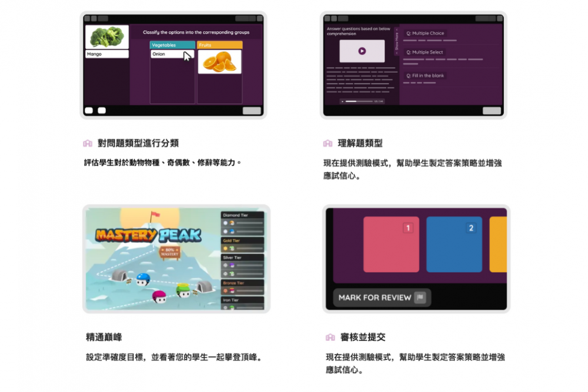Click the flag icon beside Mark for Review
This screenshot has width=588, height=392.
click(x=419, y=297)
